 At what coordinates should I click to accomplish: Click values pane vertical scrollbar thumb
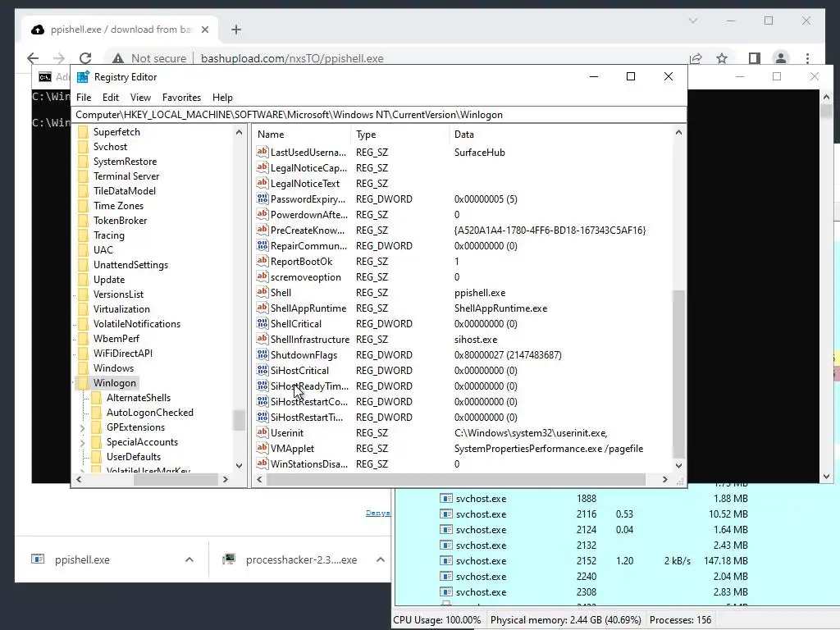(x=678, y=374)
